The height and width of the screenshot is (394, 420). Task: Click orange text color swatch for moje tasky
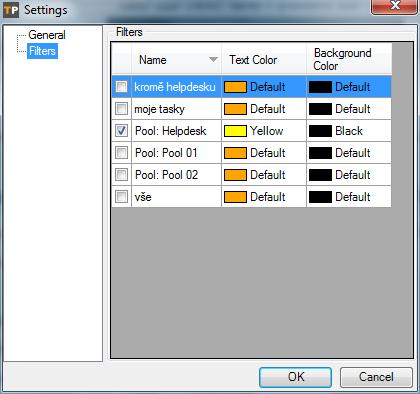[x=235, y=109]
